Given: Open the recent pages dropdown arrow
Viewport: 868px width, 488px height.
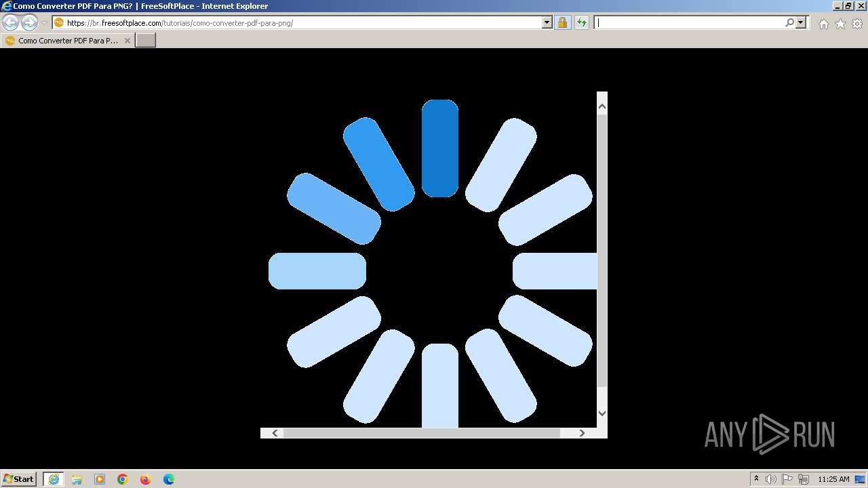Looking at the screenshot, I should 44,23.
